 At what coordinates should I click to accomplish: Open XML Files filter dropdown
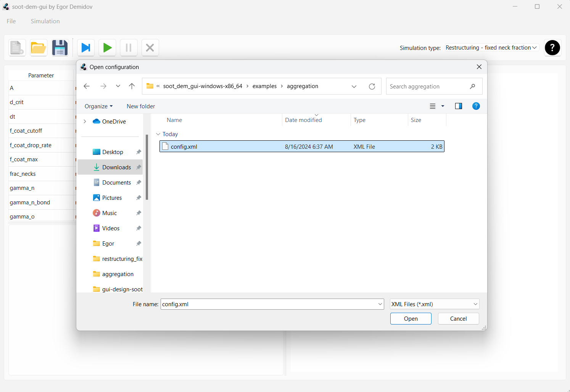[435, 304]
